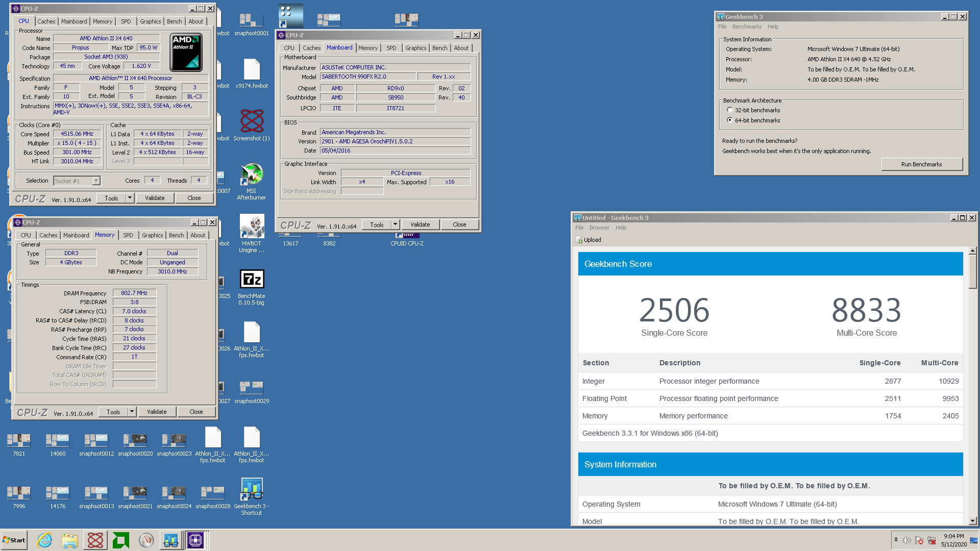Screen dimensions: 980x551
Task: Click the red knot taskbar icon
Action: 95,540
